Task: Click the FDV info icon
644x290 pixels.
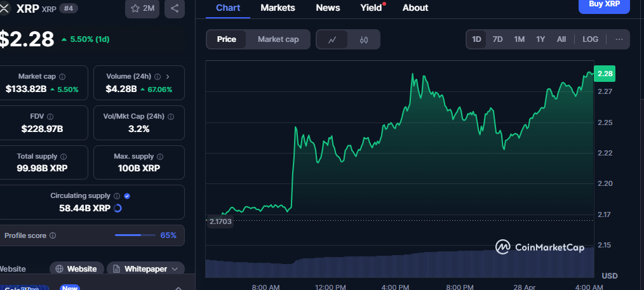Action: click(50, 117)
